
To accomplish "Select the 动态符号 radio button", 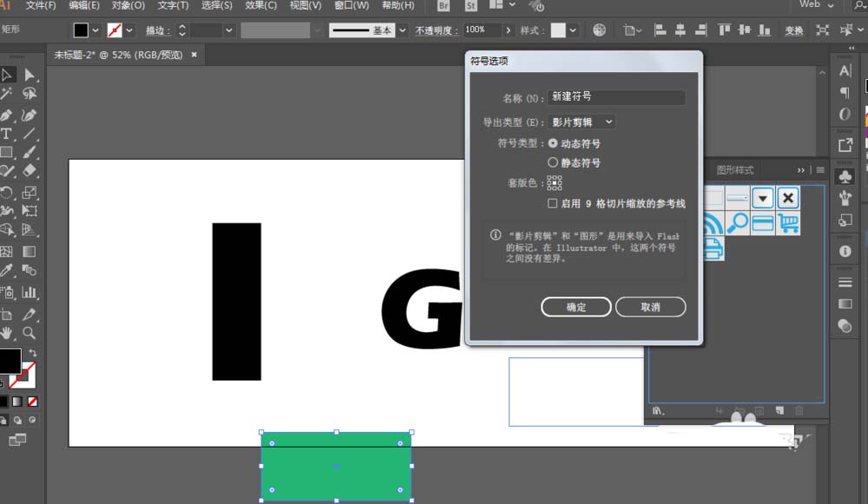I will tap(552, 143).
